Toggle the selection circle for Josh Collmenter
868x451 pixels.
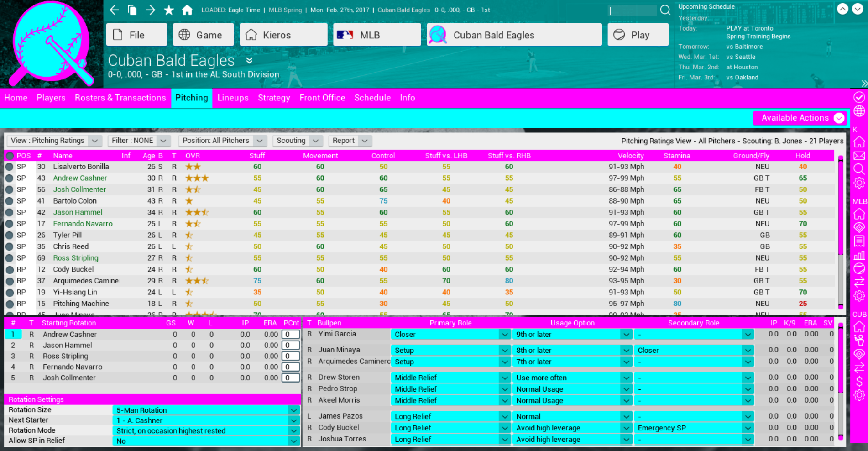pos(9,190)
